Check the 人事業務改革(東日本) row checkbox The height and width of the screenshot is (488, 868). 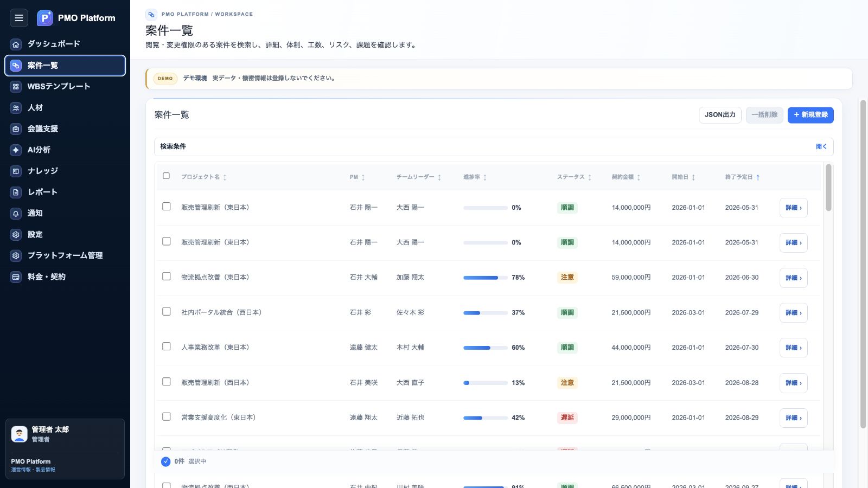pyautogui.click(x=167, y=346)
